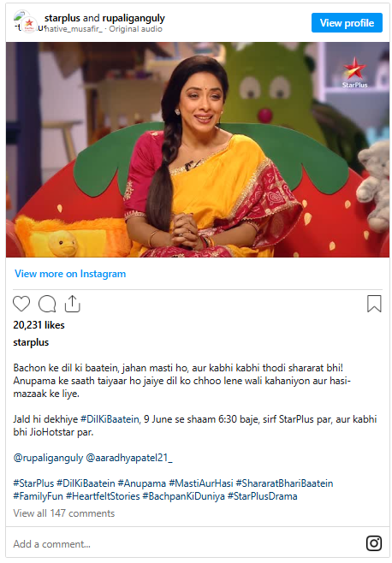Click the @rupaliganguly mention

[x=48, y=458]
